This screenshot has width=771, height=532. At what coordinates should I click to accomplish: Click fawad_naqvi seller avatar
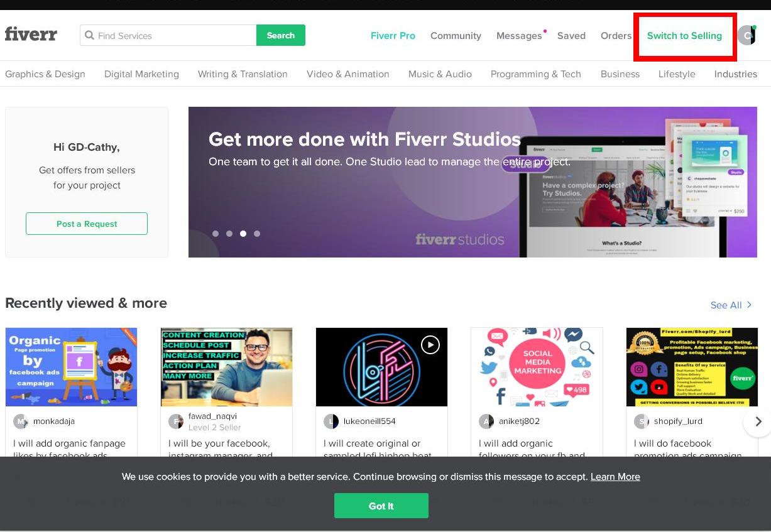(176, 421)
